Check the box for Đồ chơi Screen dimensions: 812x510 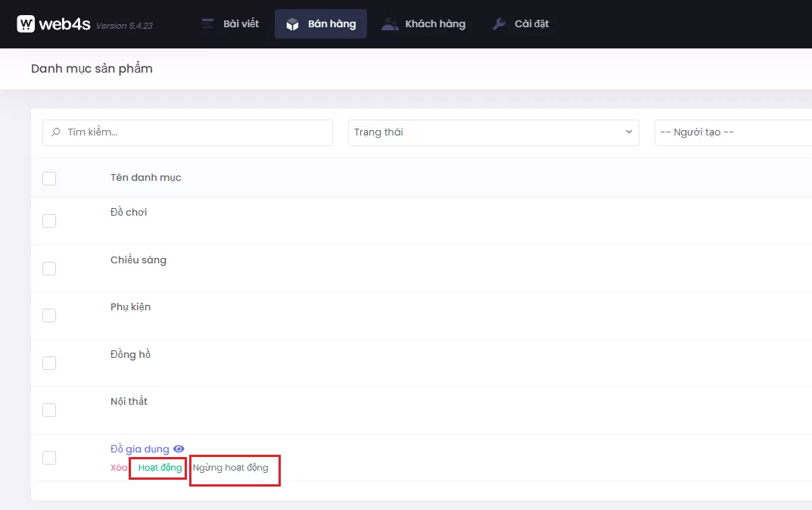pyautogui.click(x=49, y=221)
